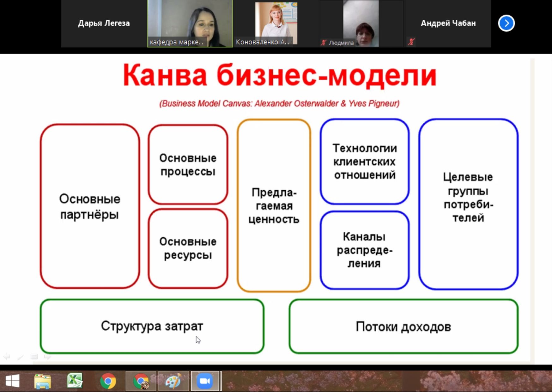Image resolution: width=552 pixels, height=392 pixels.
Task: Open the slideshow pen pointer options
Action: (x=20, y=357)
